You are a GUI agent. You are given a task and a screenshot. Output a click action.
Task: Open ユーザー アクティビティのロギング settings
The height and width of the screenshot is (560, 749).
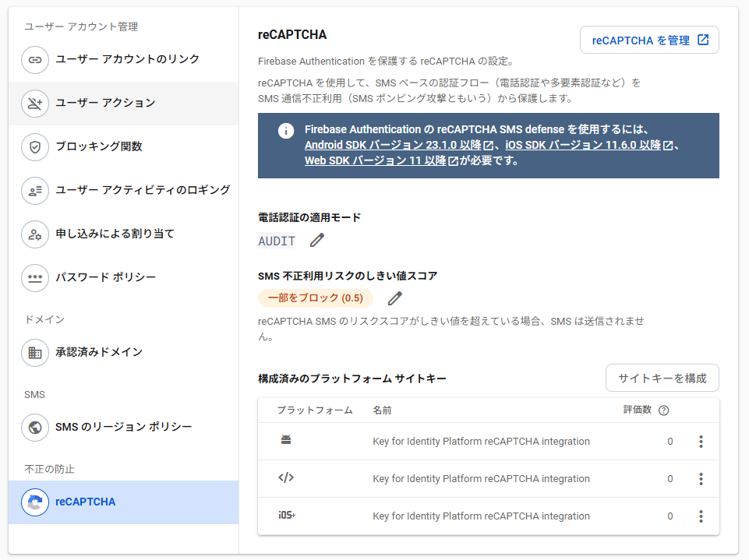[124, 191]
